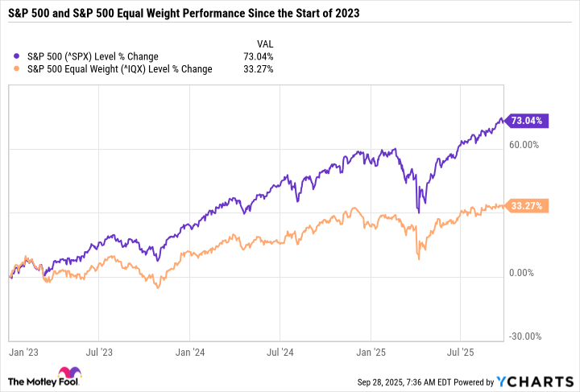Click the 33.27% value in the legend
Screen dimensions: 580x392
point(259,69)
